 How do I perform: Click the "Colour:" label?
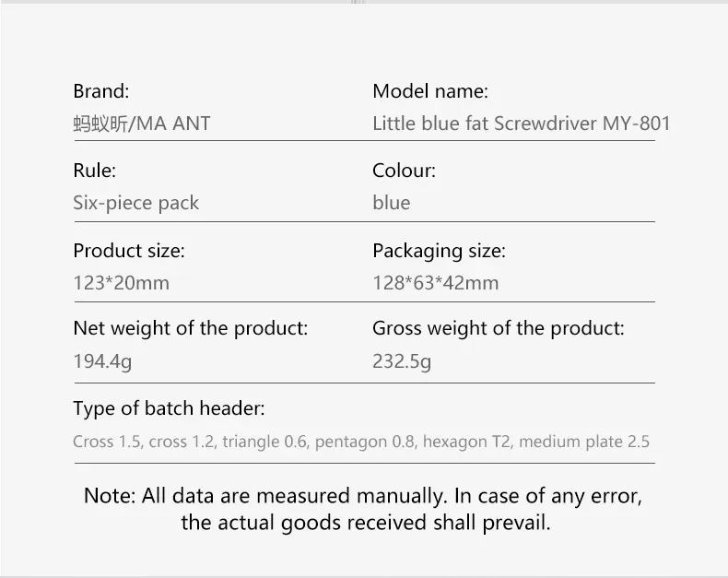point(404,171)
